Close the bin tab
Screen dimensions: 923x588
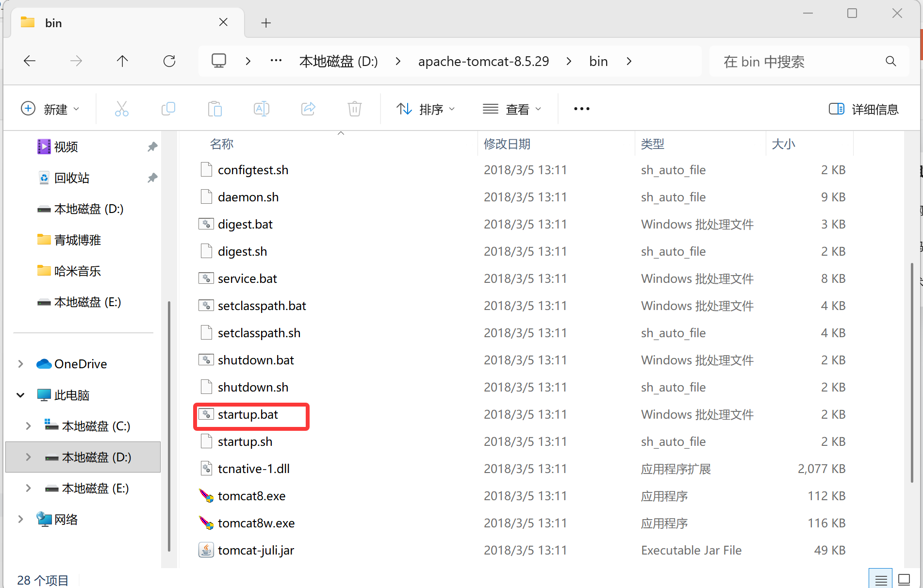(223, 22)
